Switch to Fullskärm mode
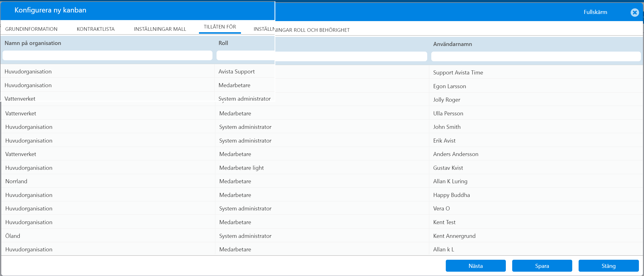 tap(595, 12)
